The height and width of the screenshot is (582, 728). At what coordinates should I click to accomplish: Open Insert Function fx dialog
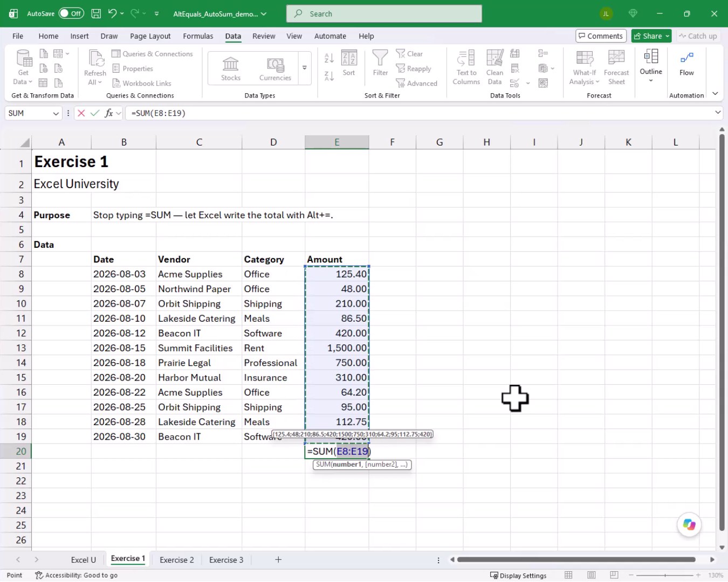[x=109, y=113]
